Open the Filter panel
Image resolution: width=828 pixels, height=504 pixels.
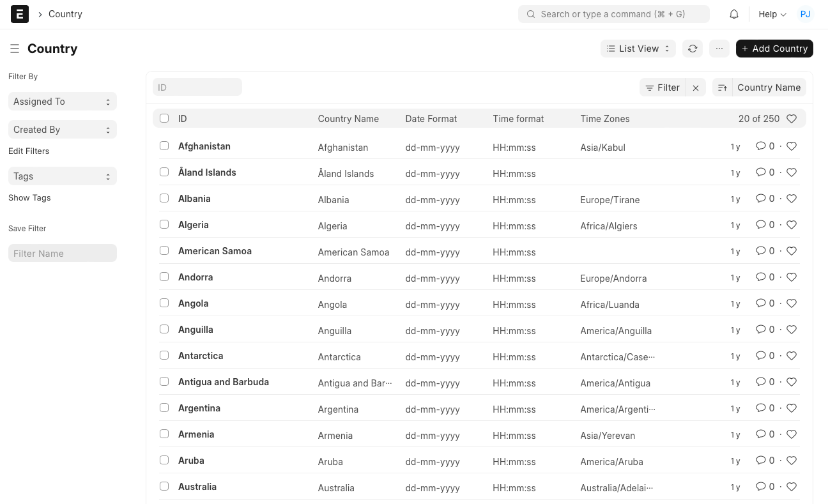tap(663, 87)
